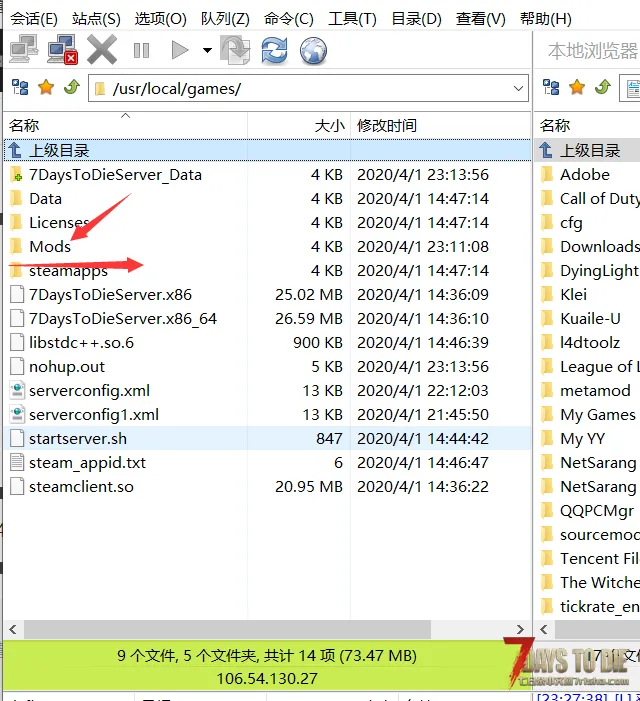Click the blue refresh arrows icon

point(274,50)
